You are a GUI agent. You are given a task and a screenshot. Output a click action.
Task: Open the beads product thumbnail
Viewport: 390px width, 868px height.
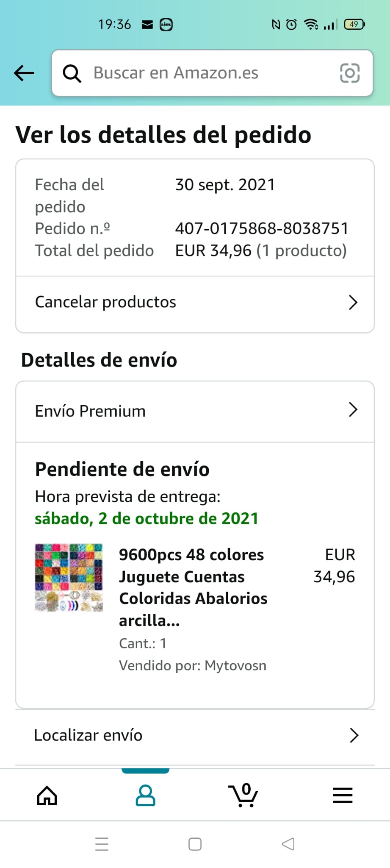click(x=69, y=577)
